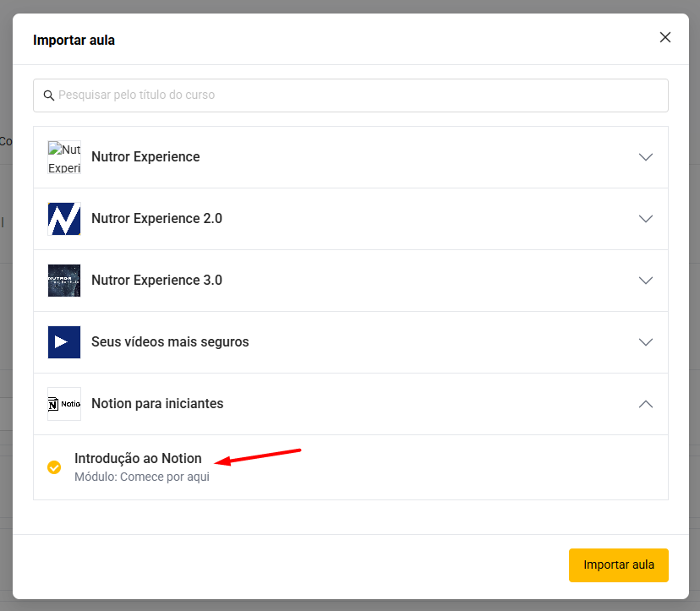Click the Nutror Experience course thumbnail

tap(64, 157)
